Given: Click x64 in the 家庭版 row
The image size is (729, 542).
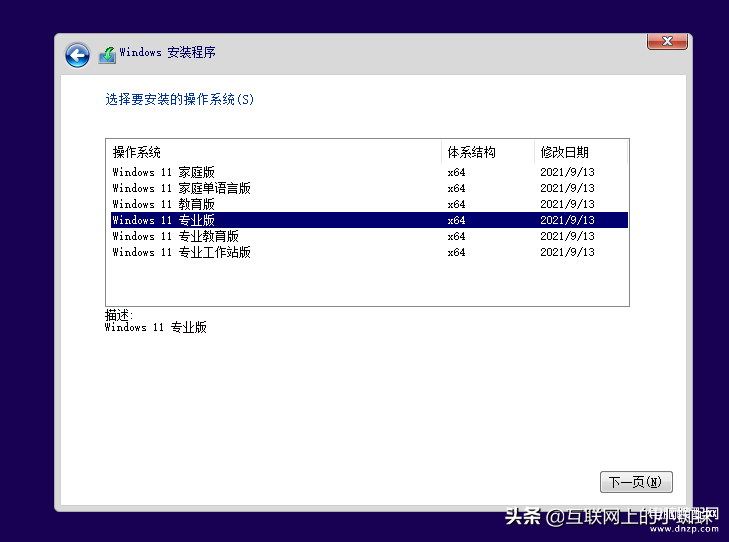Looking at the screenshot, I should (456, 172).
